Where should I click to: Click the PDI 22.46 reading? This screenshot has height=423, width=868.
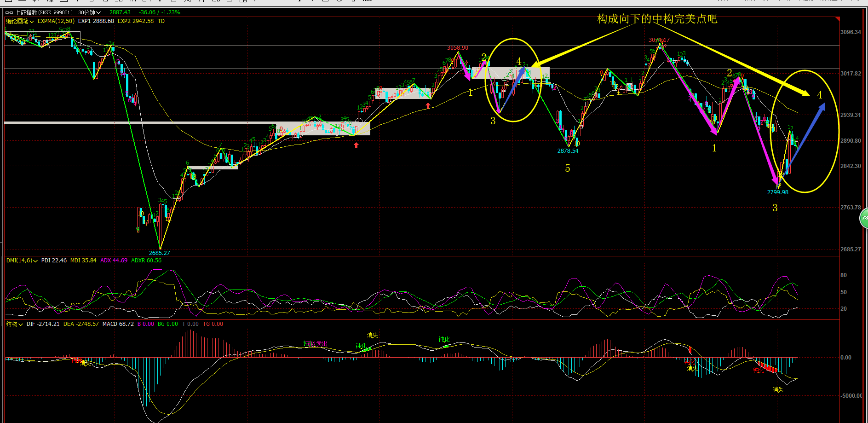tap(54, 261)
